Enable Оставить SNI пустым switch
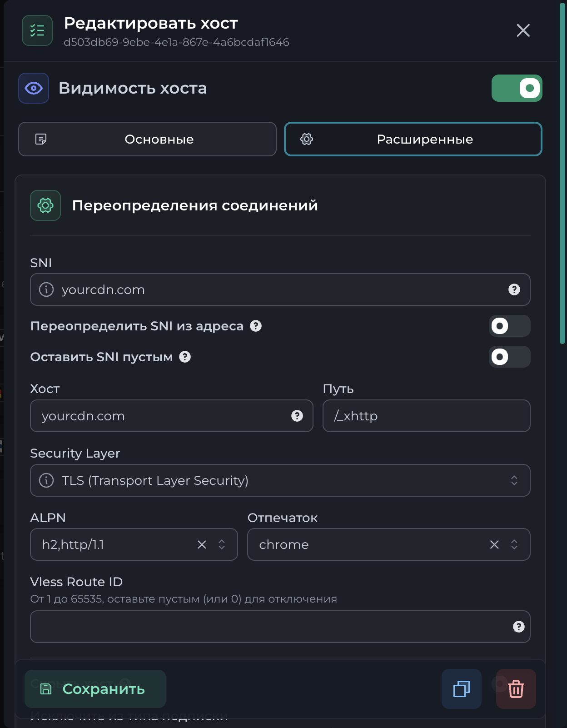 pos(509,357)
